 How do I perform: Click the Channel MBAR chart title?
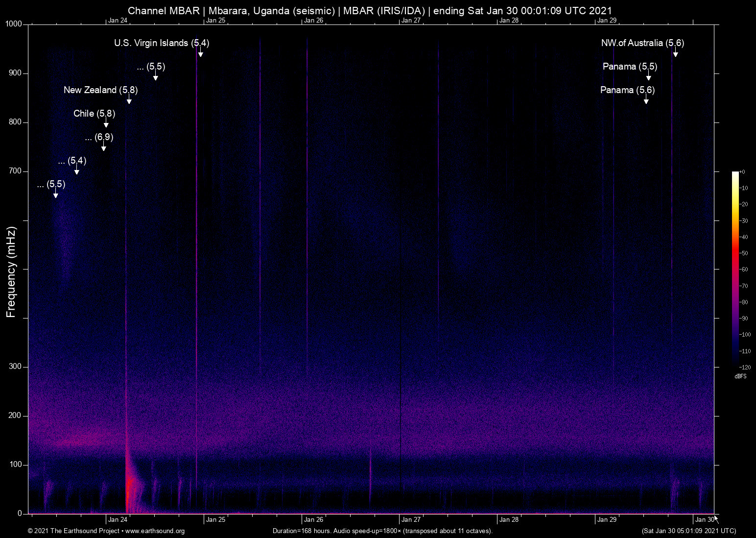click(x=370, y=10)
